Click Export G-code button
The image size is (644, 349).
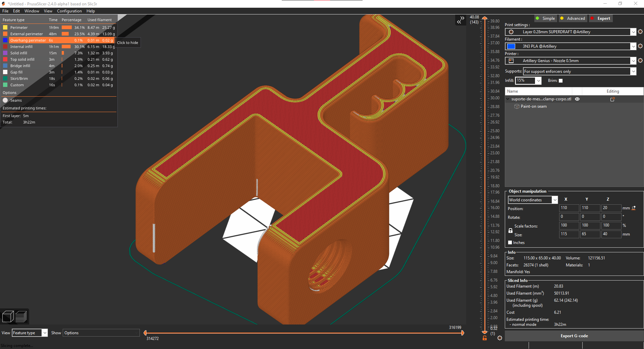tap(574, 336)
